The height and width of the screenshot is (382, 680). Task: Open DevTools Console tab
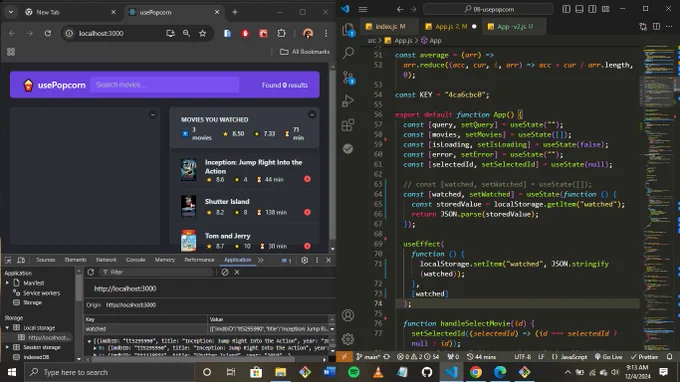click(136, 260)
